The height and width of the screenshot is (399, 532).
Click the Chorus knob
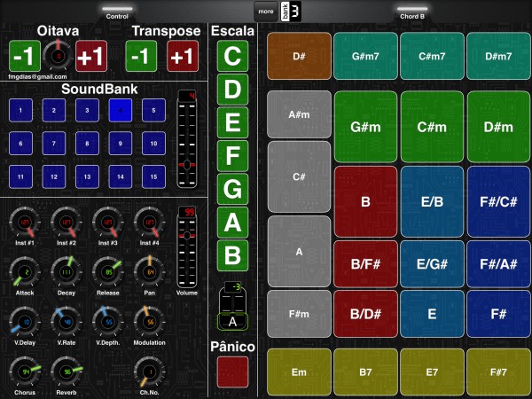click(25, 372)
